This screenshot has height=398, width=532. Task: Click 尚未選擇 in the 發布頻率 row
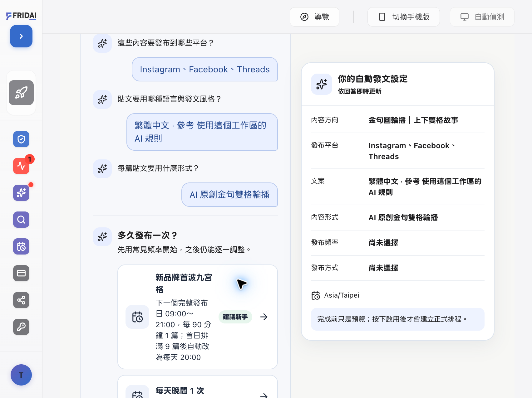click(383, 243)
